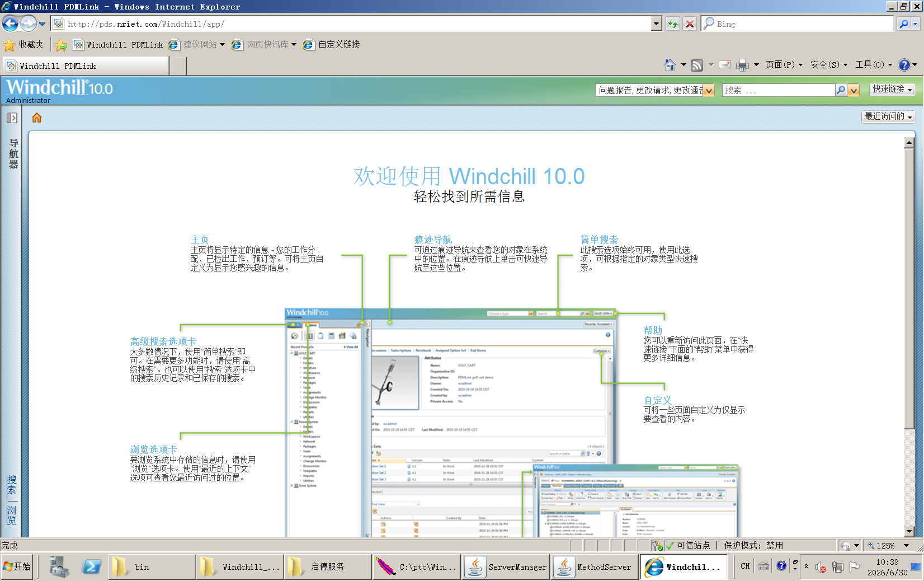Click the Print icon in command bar
The image size is (924, 581).
click(742, 65)
